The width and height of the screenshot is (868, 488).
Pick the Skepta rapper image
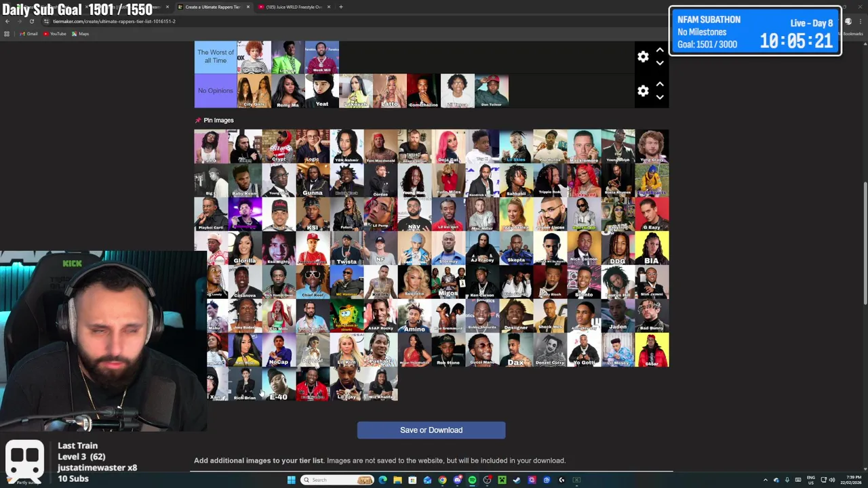pos(516,248)
